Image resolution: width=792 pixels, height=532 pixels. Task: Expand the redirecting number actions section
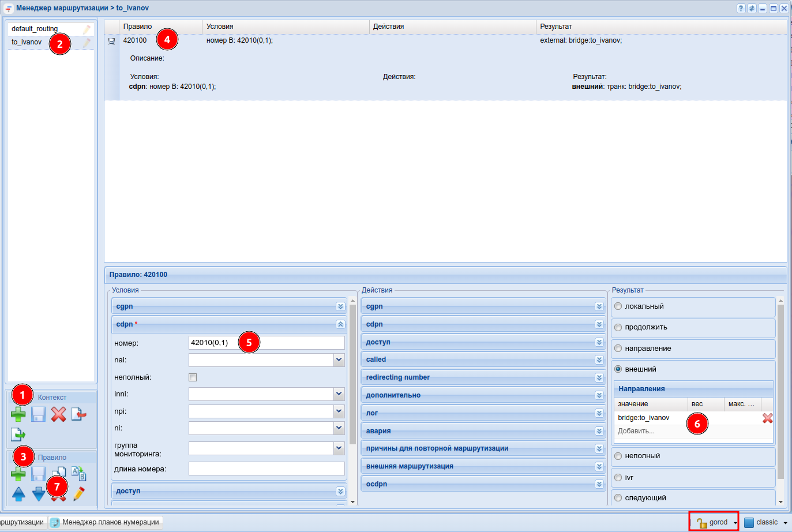tap(599, 377)
